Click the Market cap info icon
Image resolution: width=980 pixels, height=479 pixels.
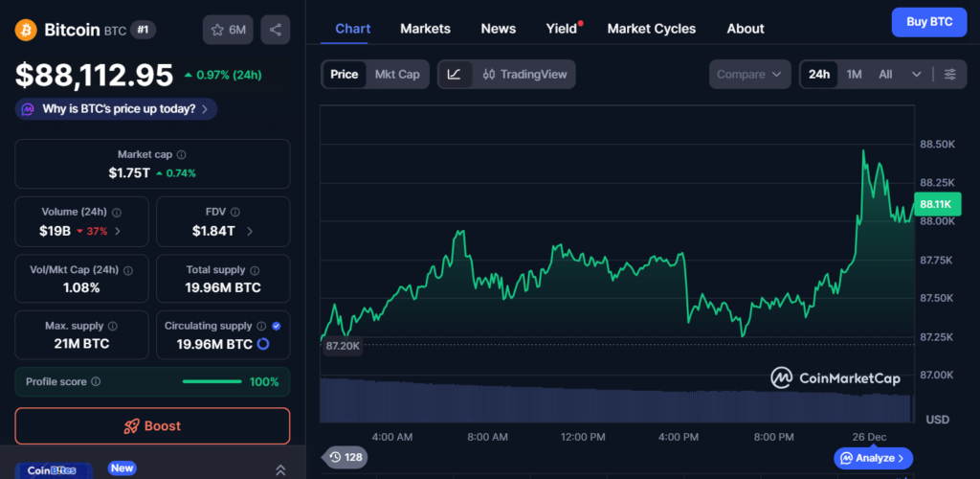tap(182, 154)
